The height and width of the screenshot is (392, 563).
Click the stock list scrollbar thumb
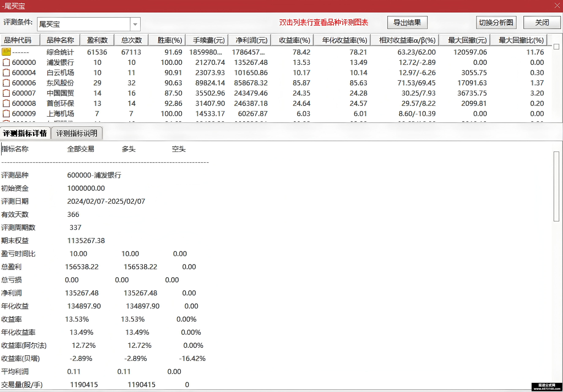pyautogui.click(x=556, y=47)
